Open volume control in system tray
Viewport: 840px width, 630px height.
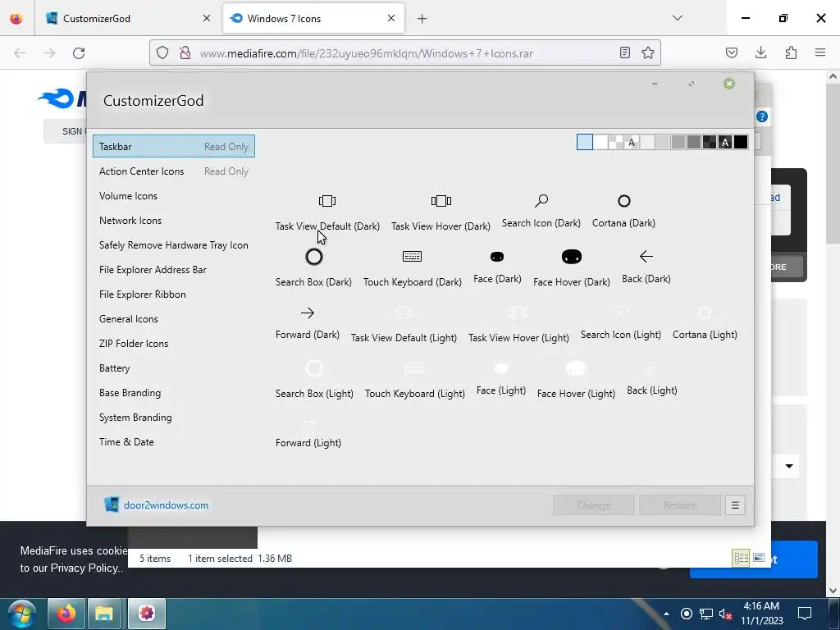(725, 614)
